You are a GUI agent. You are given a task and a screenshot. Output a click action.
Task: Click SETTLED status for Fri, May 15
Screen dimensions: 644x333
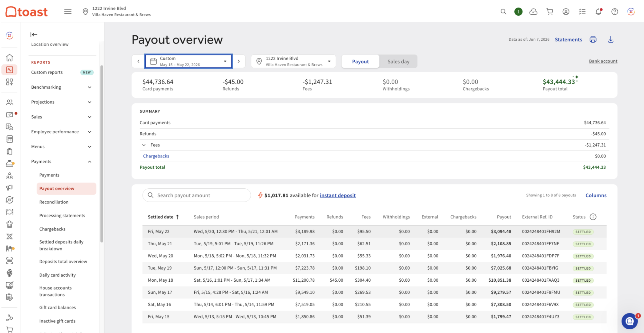[583, 317]
